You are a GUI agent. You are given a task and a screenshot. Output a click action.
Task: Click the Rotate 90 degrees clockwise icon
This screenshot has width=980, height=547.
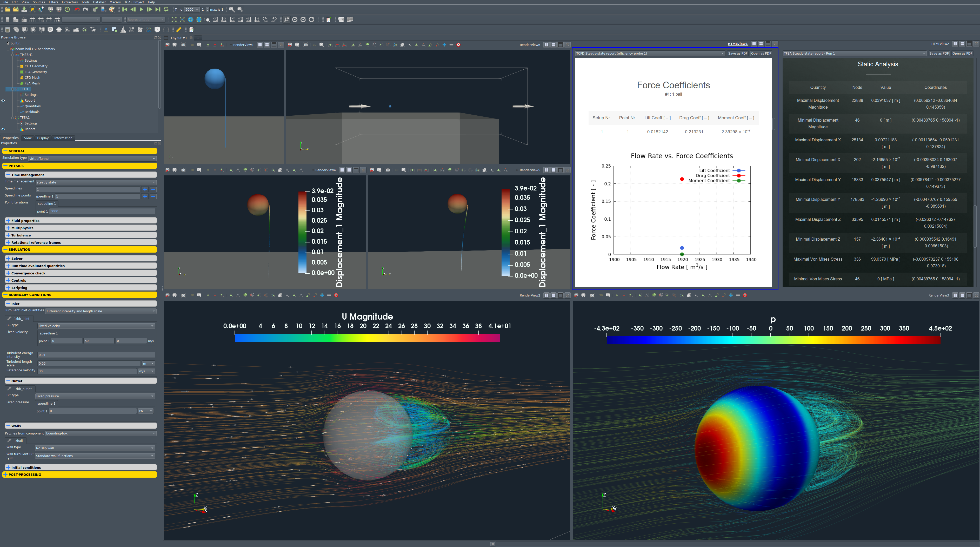pyautogui.click(x=265, y=19)
